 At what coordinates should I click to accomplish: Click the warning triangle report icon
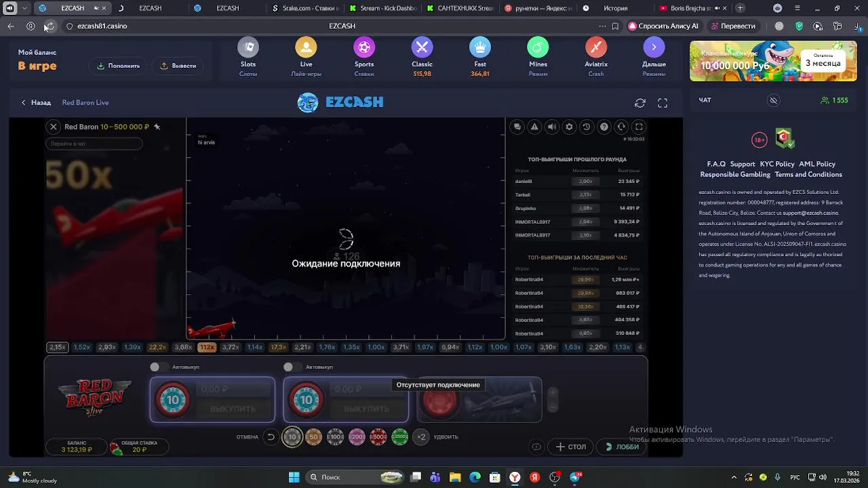534,127
